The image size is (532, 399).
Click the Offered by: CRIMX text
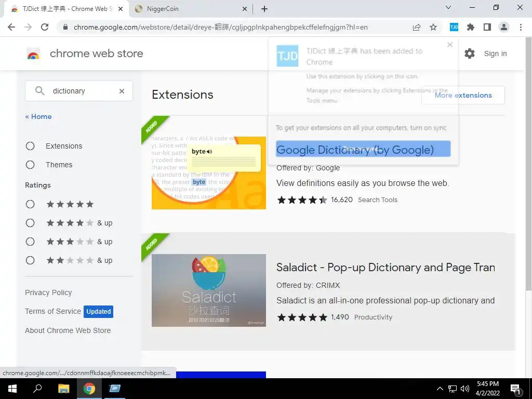point(308,285)
